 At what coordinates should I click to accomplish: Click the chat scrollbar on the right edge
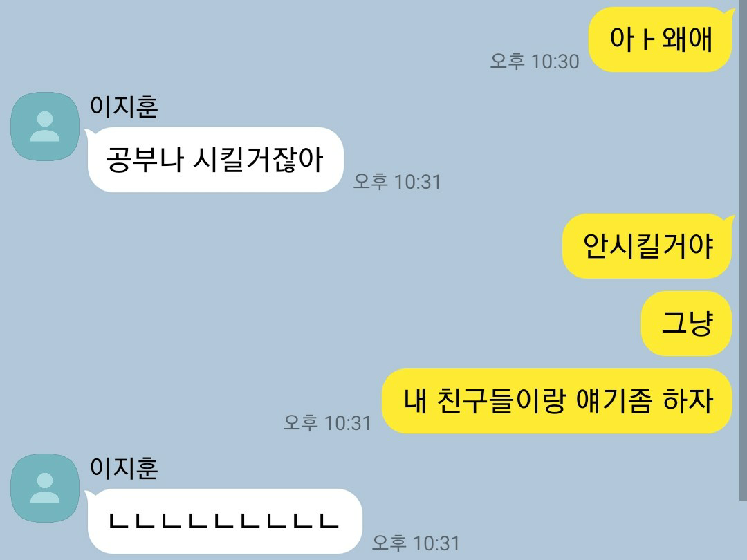click(x=743, y=250)
